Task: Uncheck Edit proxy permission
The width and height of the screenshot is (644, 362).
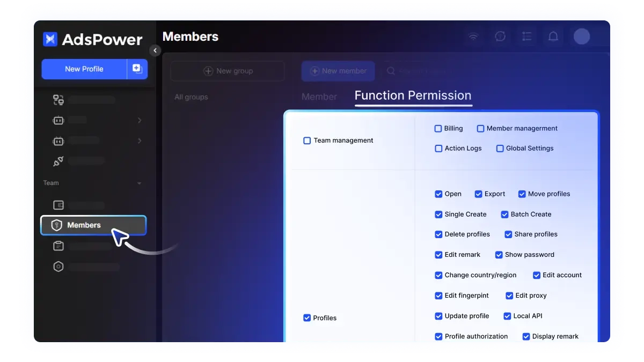Action: [x=509, y=295]
